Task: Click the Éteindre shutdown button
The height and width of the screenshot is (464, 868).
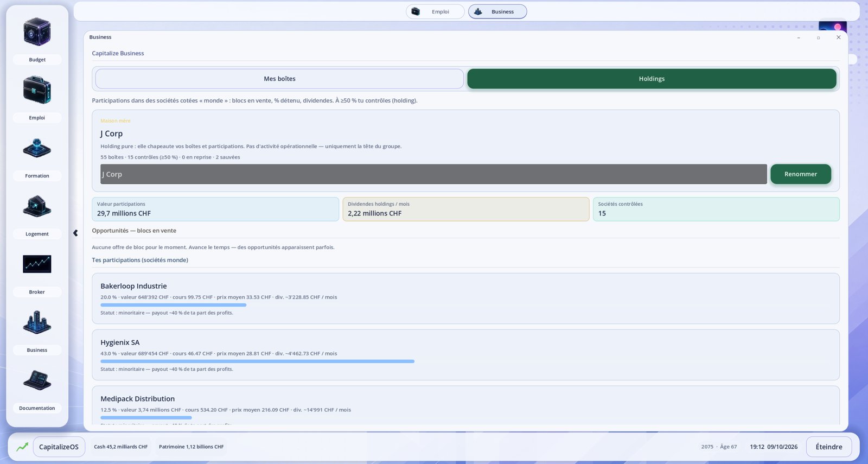Action: [x=829, y=447]
